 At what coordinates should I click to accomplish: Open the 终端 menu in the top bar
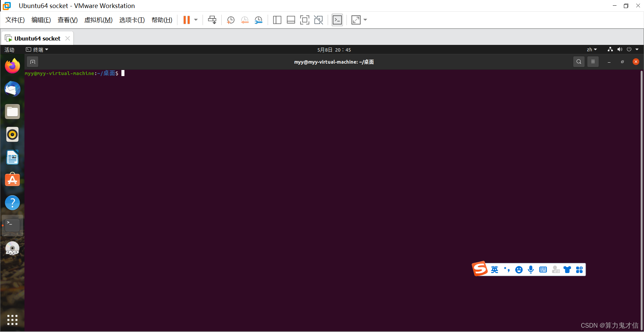(37, 49)
